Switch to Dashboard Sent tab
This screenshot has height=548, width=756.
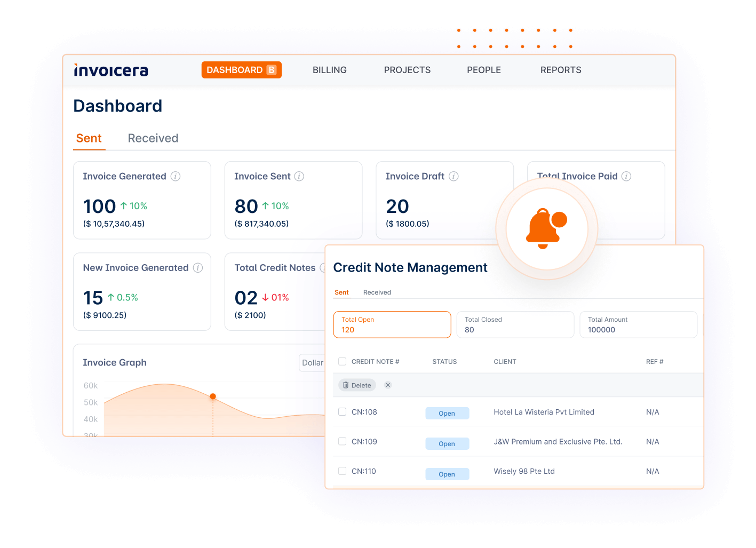pyautogui.click(x=89, y=138)
